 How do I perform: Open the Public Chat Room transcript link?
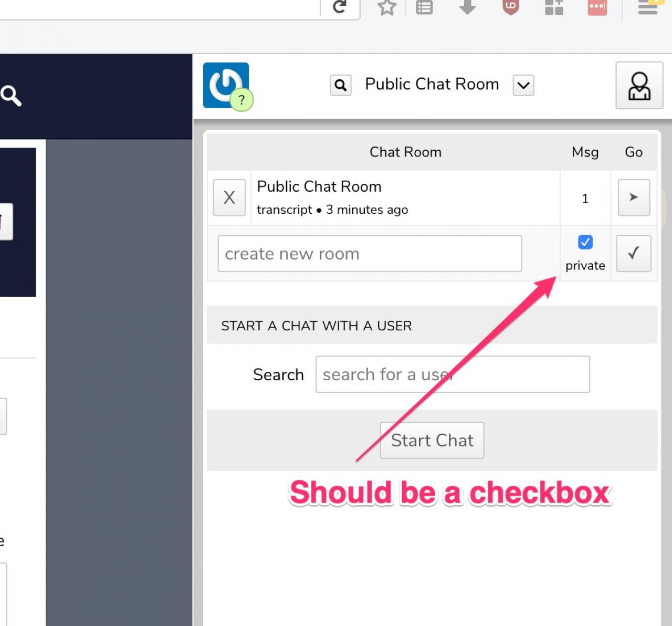tap(285, 210)
